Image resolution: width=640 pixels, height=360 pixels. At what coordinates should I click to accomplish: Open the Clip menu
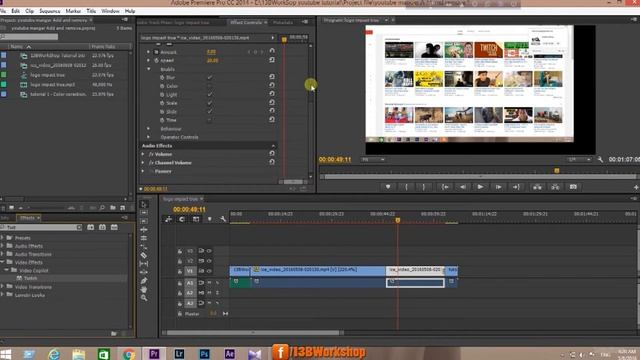point(29,11)
